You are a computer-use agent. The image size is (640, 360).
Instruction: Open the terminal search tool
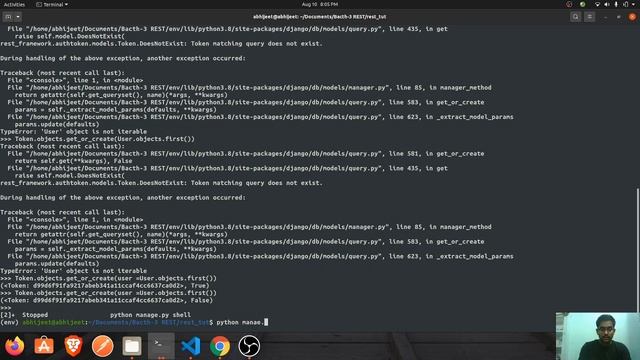576,17
